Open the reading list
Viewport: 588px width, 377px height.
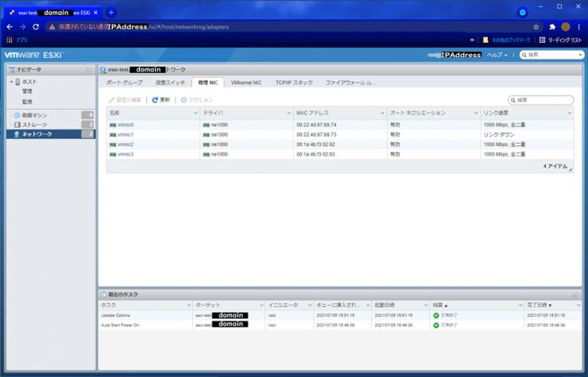560,40
